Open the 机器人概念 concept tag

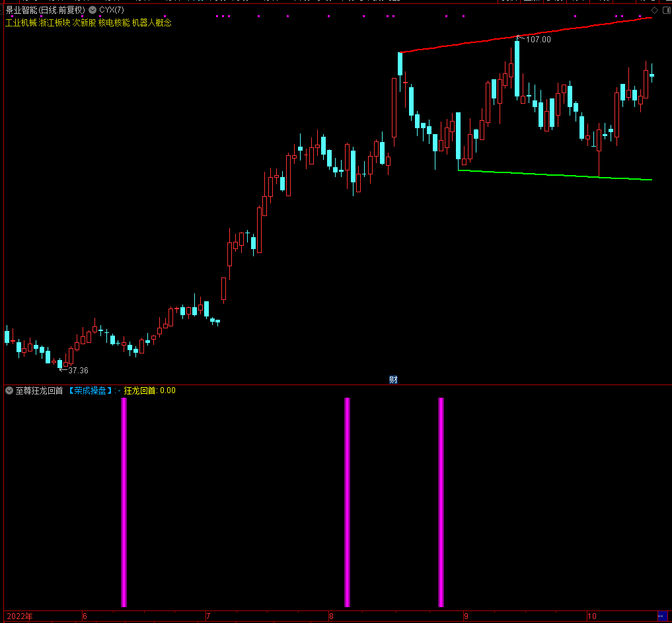[x=152, y=22]
